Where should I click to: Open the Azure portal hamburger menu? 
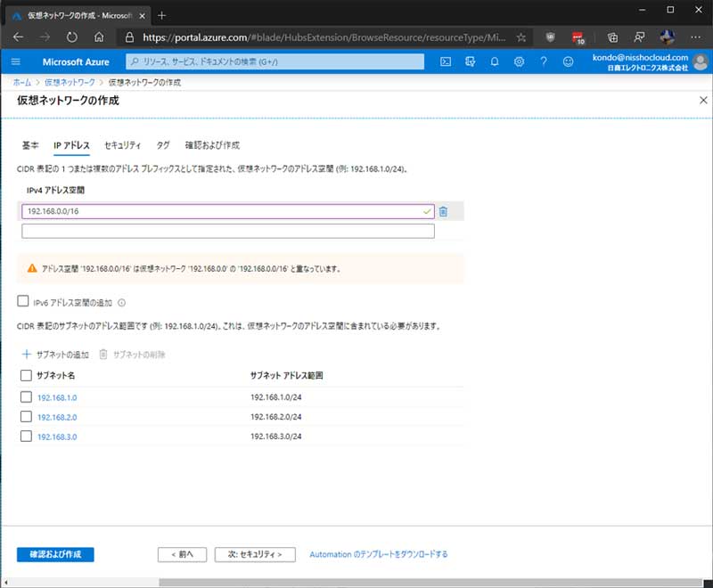tap(16, 61)
